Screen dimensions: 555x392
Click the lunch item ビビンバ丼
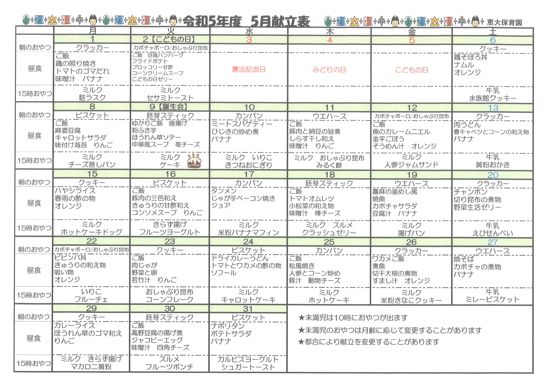(x=70, y=258)
